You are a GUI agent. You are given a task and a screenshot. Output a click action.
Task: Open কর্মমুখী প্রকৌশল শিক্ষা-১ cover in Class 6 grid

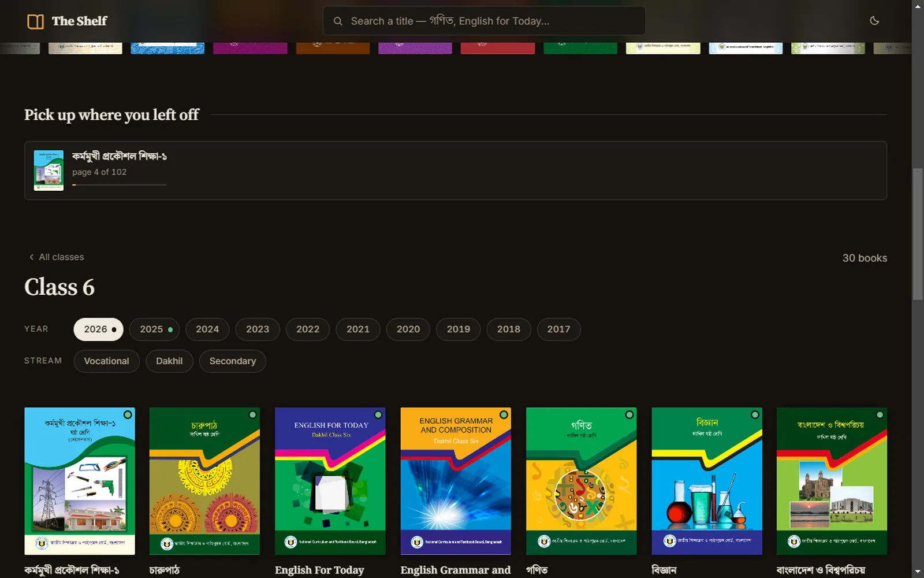click(x=80, y=481)
